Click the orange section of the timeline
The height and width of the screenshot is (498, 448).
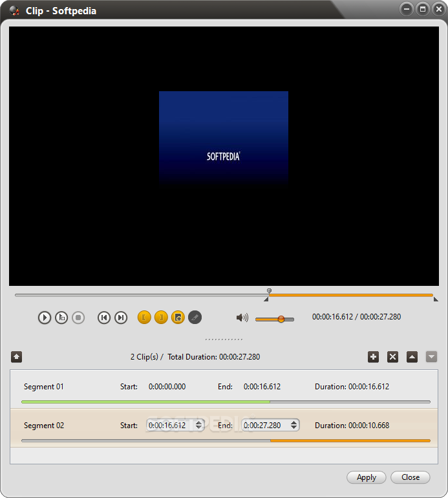click(x=350, y=296)
